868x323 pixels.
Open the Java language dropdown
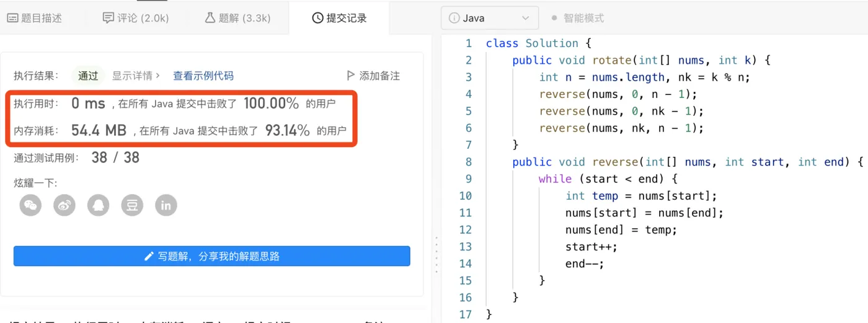(489, 18)
